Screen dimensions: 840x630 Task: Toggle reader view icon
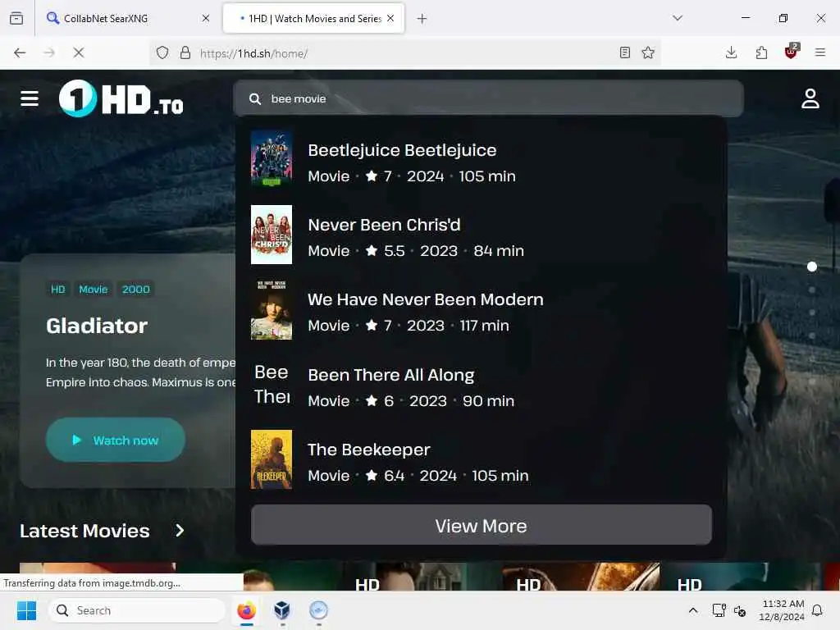[x=624, y=52]
